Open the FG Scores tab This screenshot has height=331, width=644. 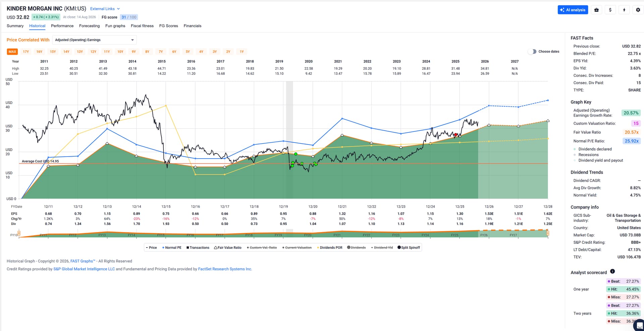pos(168,26)
